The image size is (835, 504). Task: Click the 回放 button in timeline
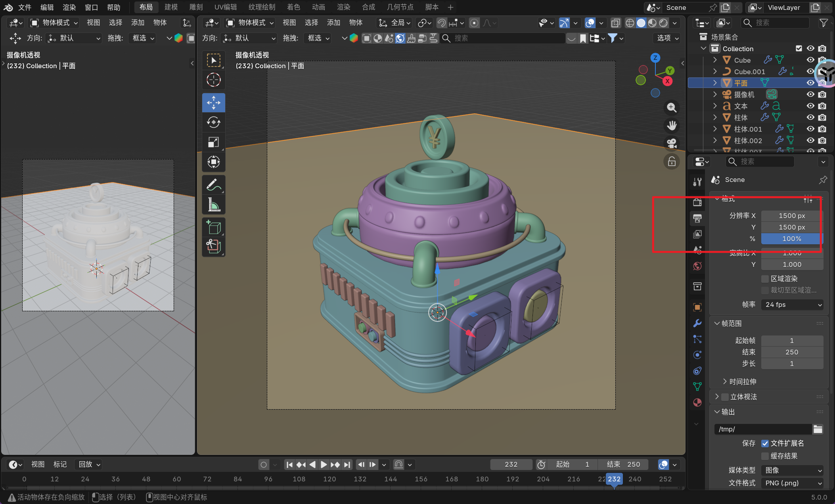(x=89, y=464)
